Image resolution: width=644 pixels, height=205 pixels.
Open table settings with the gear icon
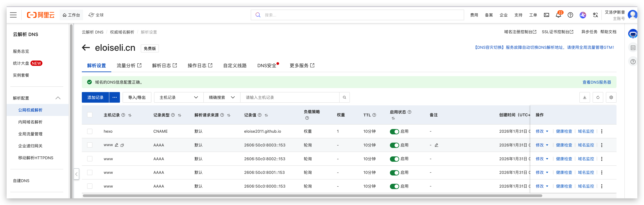pyautogui.click(x=611, y=97)
